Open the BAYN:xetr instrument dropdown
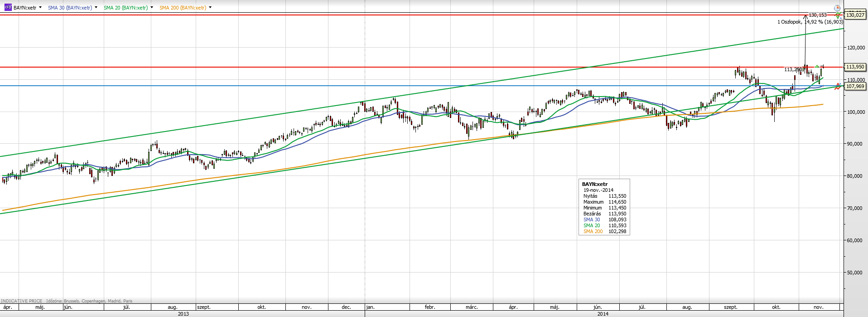The height and width of the screenshot is (317, 868). coord(40,8)
